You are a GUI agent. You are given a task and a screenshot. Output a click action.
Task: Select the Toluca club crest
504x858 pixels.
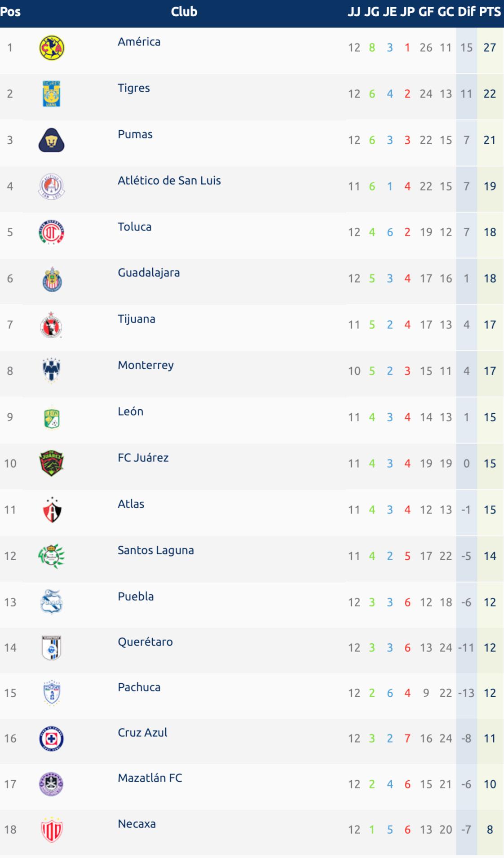(x=52, y=232)
